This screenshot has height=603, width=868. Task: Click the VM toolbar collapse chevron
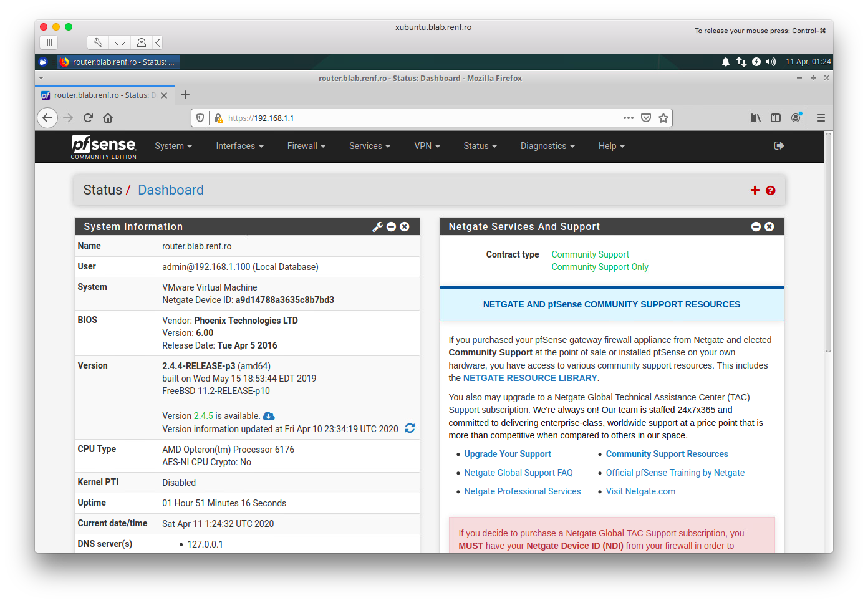click(158, 42)
